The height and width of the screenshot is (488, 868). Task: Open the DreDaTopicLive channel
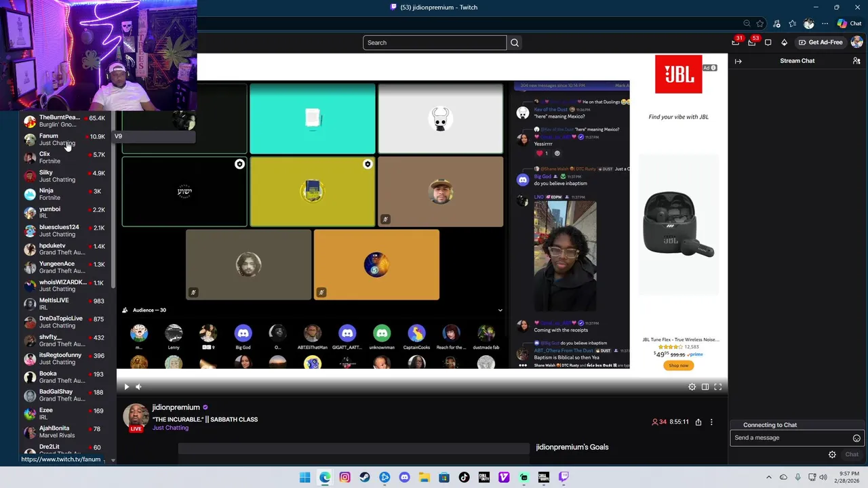pyautogui.click(x=66, y=322)
